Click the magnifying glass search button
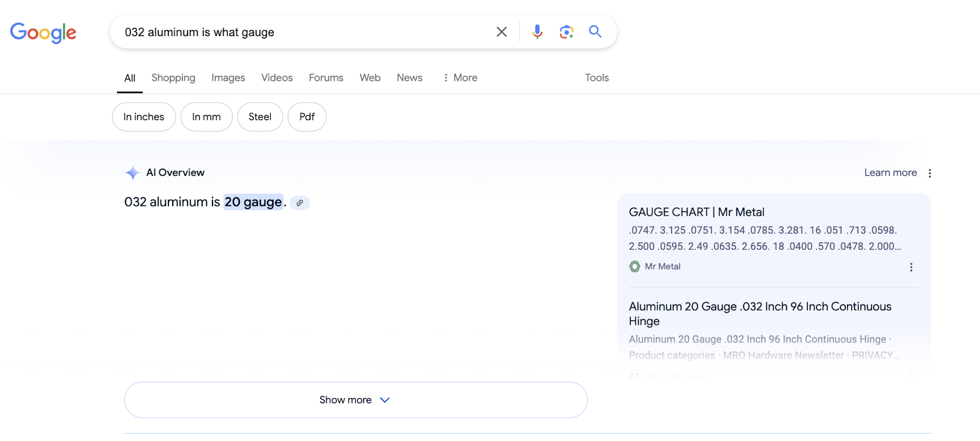The width and height of the screenshot is (980, 441). click(595, 32)
